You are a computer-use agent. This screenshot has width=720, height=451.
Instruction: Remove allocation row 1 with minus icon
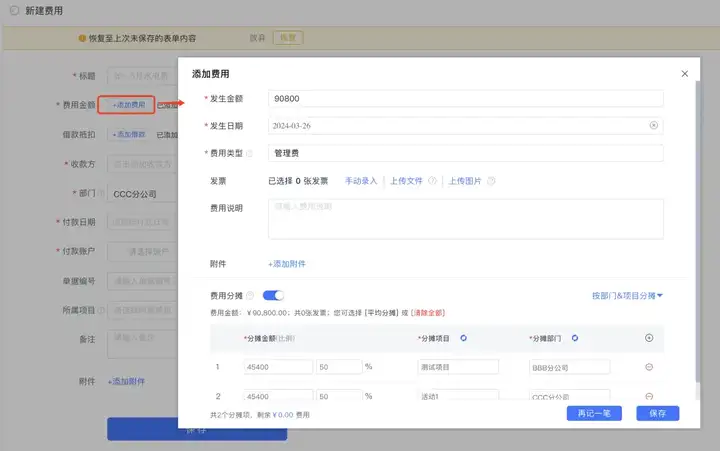[649, 367]
